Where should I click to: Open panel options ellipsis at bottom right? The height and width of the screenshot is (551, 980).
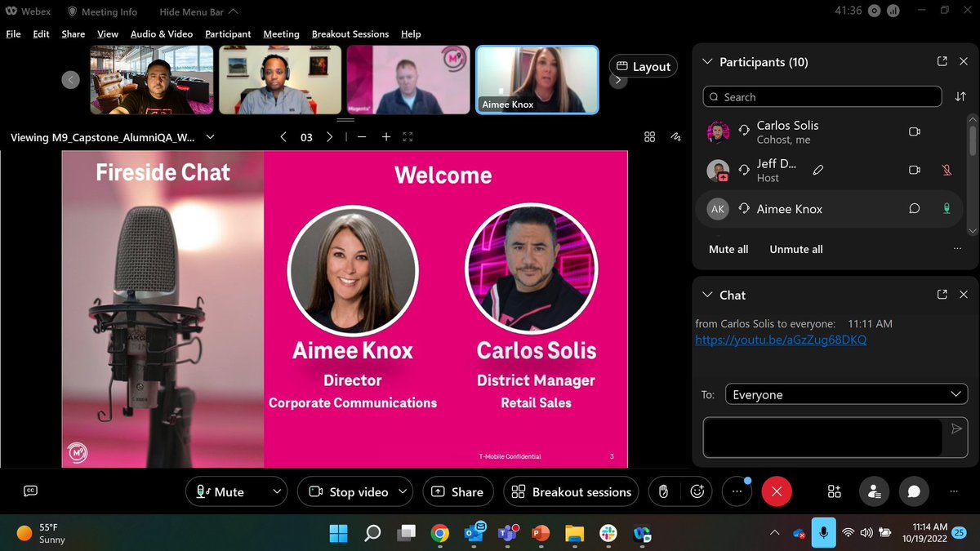click(x=955, y=491)
